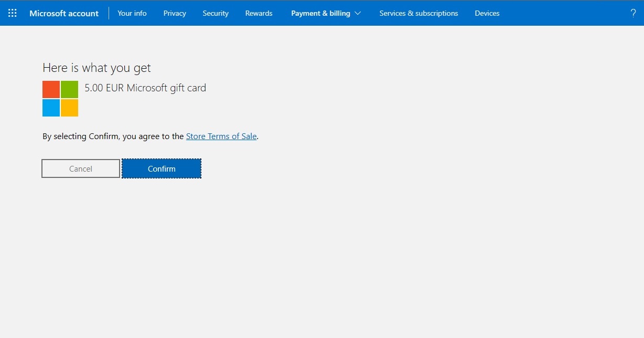Screen dimensions: 644x338
Task: Click the Microsoft logo gift card image
Action: pyautogui.click(x=60, y=99)
